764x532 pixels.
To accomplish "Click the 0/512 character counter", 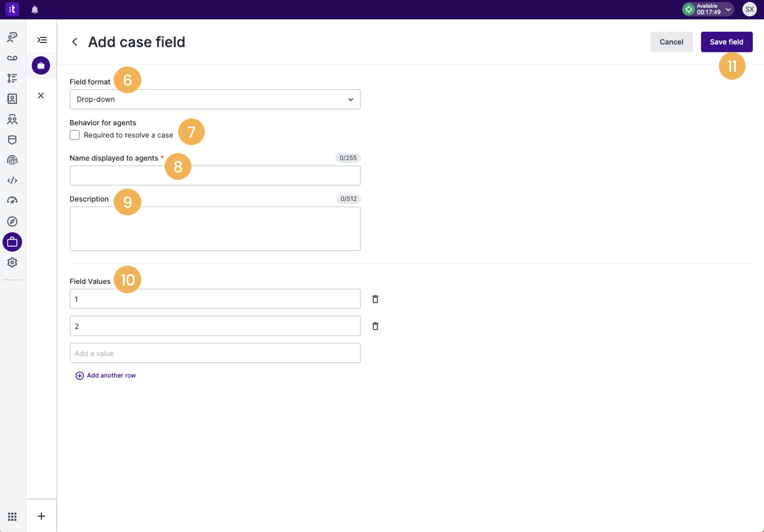I will [x=348, y=199].
